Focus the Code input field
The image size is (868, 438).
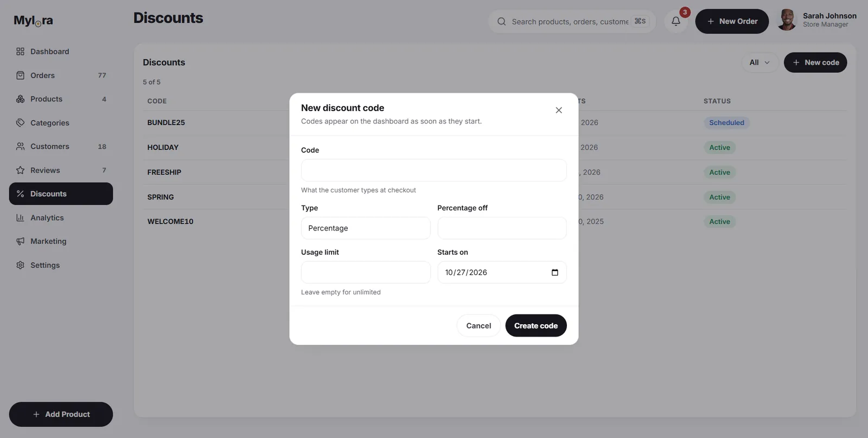pyautogui.click(x=434, y=170)
